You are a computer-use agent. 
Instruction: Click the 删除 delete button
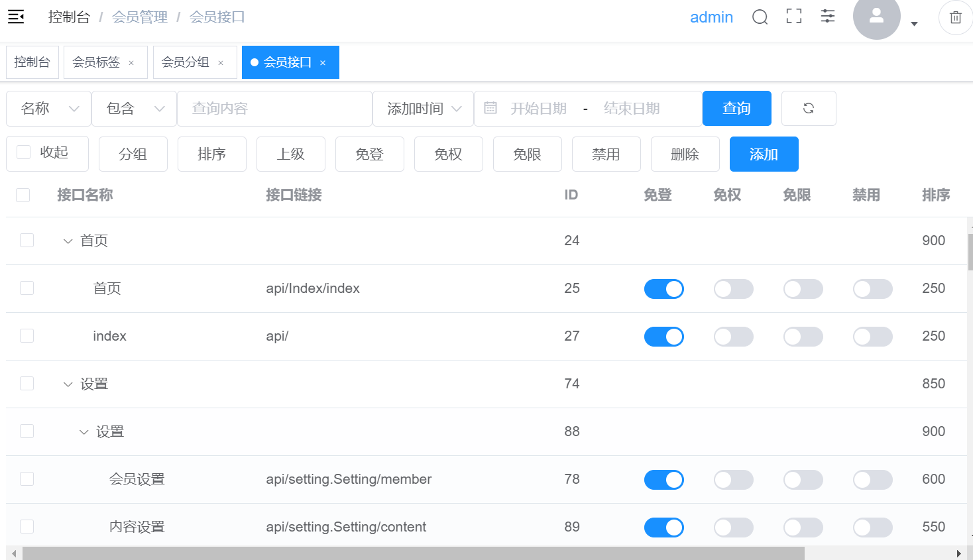[685, 154]
